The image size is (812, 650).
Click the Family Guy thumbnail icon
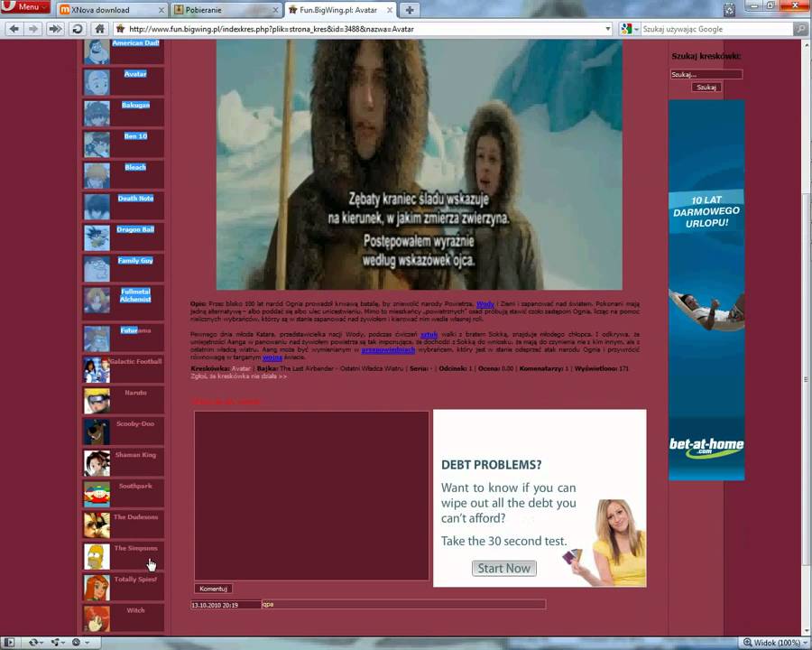pos(97,269)
